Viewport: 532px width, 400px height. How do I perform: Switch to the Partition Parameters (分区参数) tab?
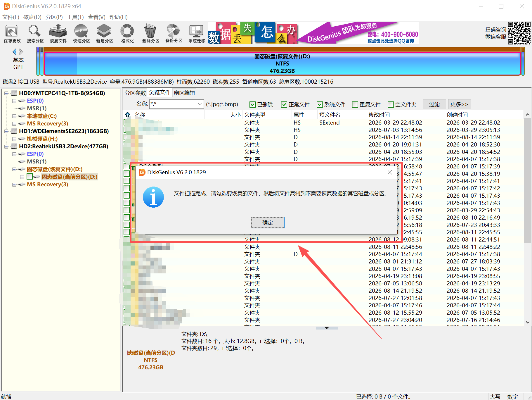point(135,93)
